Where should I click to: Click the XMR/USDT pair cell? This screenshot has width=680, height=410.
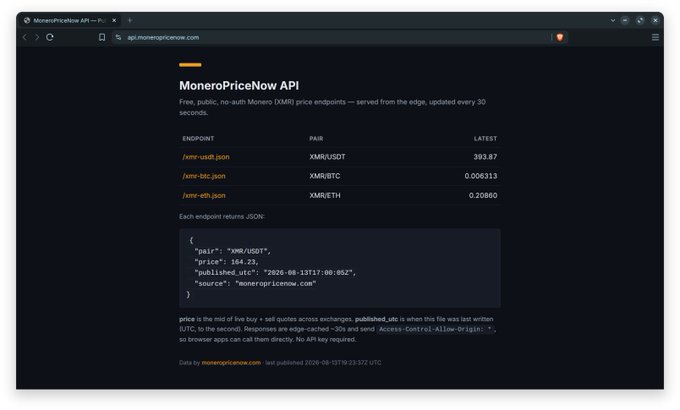(x=327, y=157)
